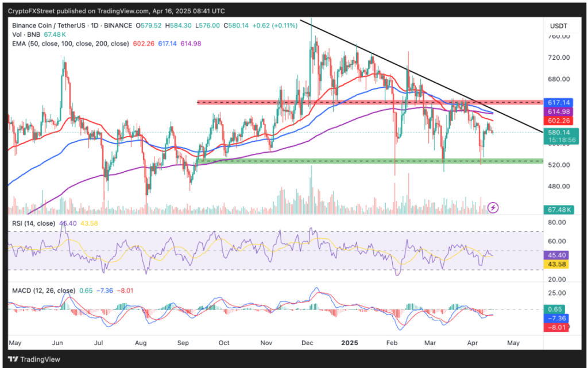Click the MACD (12, 26, close) indicator label
Viewport: 588px width, 368px height.
click(44, 290)
